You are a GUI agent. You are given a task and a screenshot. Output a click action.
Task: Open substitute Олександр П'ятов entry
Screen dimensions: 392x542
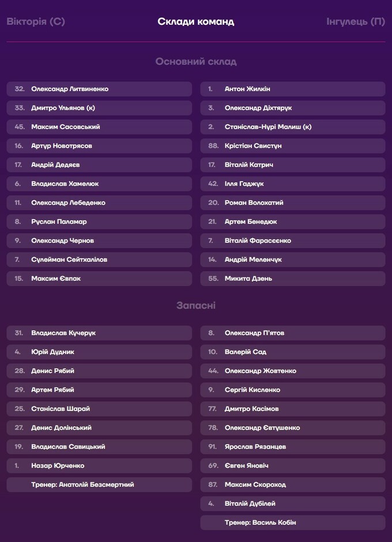[293, 333]
